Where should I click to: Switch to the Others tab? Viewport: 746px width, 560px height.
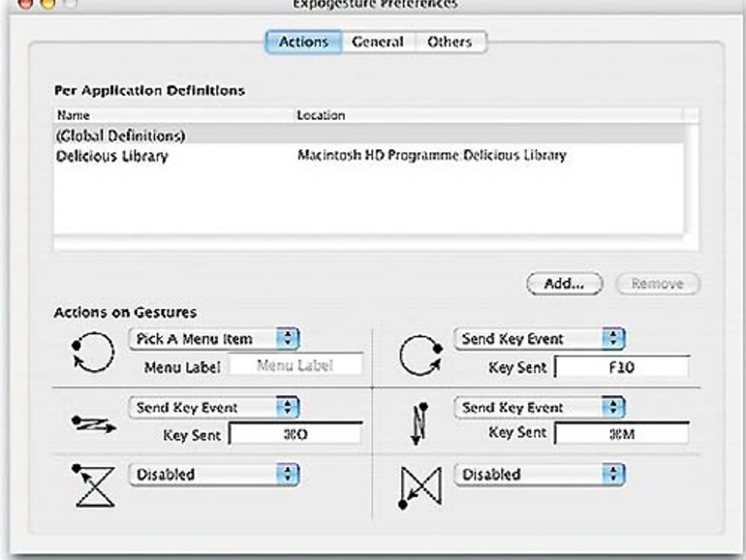(451, 43)
